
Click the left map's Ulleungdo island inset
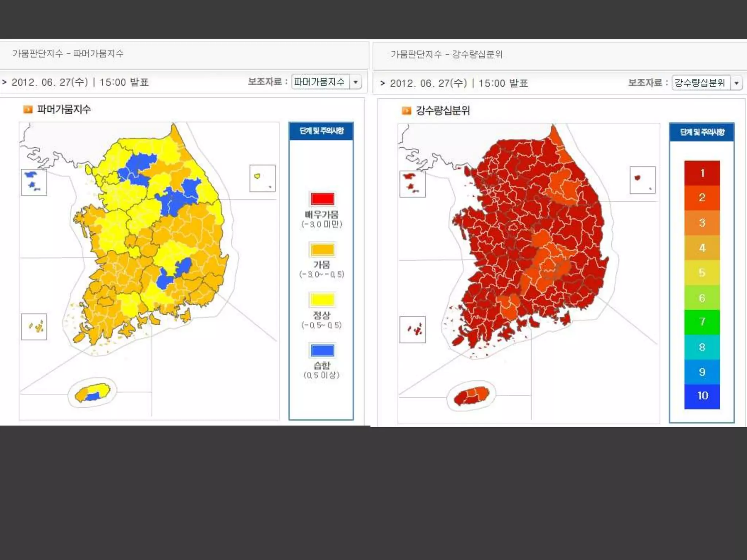coord(262,178)
